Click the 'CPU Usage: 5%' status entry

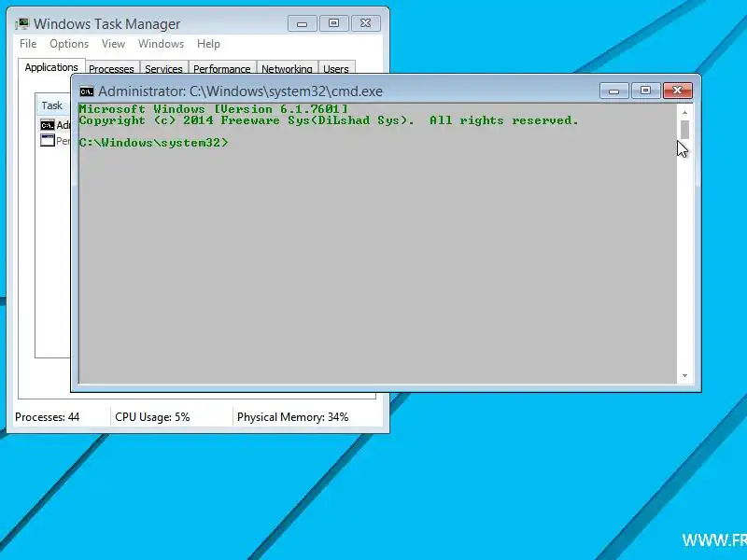pyautogui.click(x=152, y=417)
